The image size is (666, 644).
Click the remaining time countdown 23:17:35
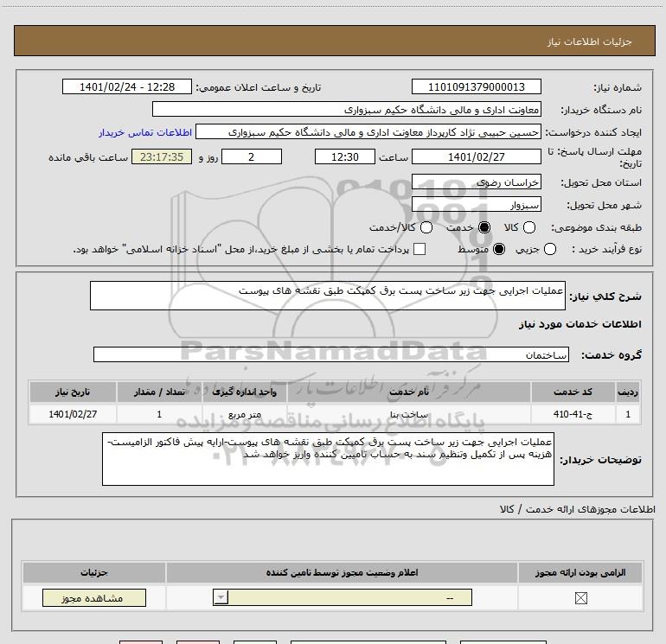point(162,156)
